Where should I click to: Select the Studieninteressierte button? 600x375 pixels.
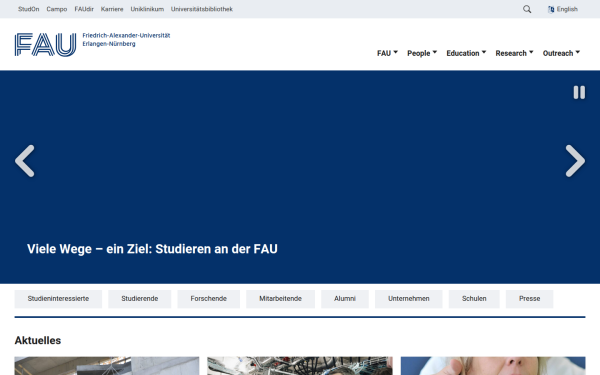tap(58, 299)
